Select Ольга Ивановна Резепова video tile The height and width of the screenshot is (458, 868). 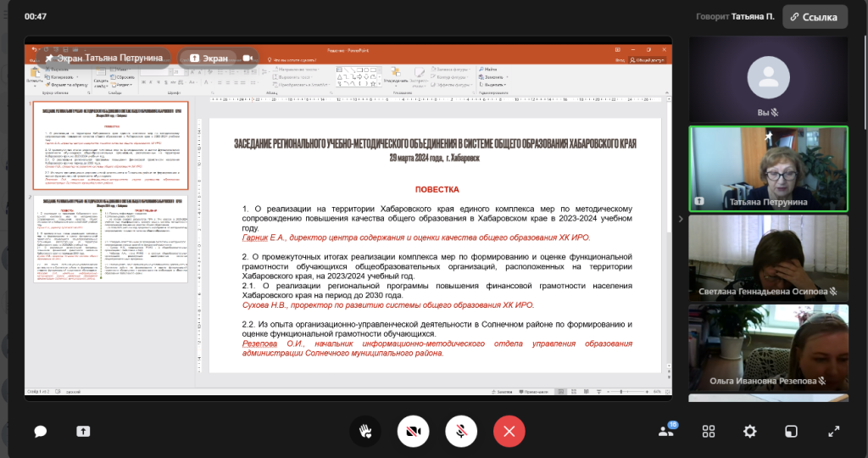(x=768, y=348)
